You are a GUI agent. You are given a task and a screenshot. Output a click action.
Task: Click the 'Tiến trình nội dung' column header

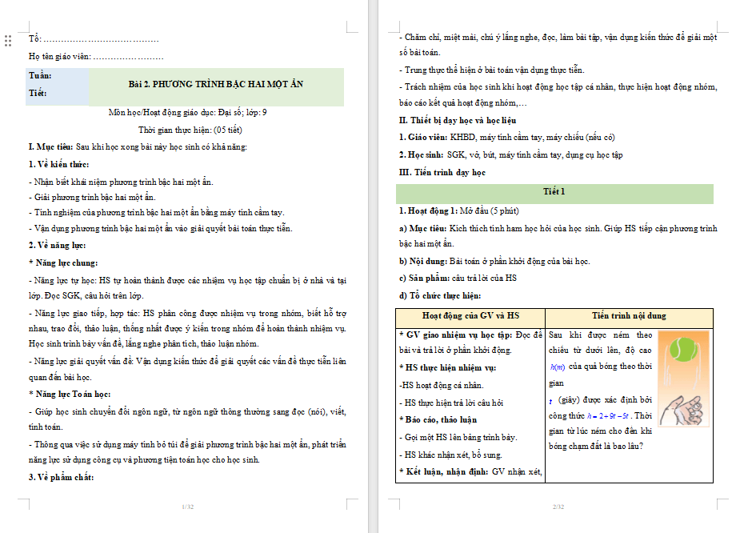click(x=628, y=316)
